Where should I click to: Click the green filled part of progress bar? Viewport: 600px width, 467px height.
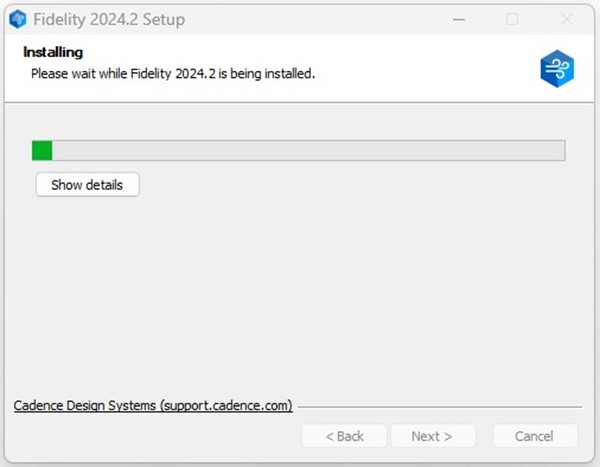(x=42, y=150)
